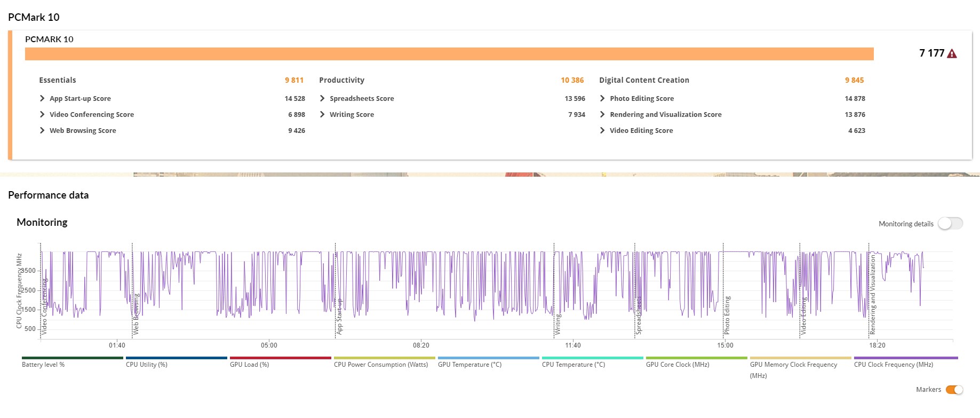
Task: Toggle GPU Temperature (°C) legend series
Action: (488, 362)
